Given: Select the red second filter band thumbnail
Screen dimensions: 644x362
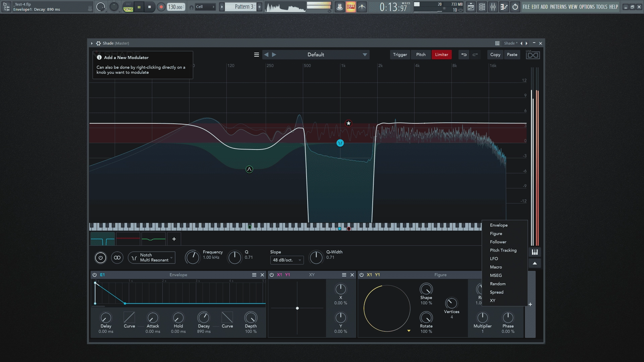Looking at the screenshot, I should click(x=128, y=239).
